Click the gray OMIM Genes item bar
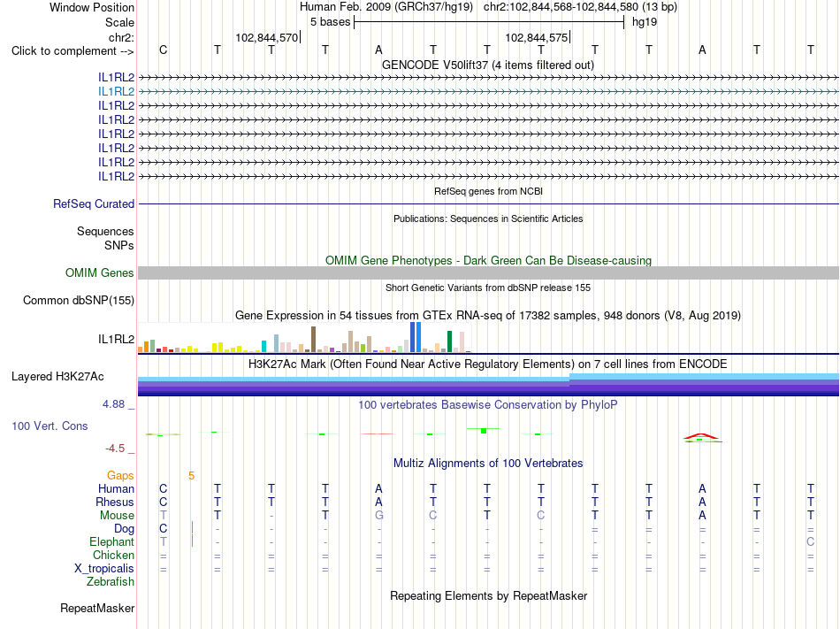This screenshot has height=629, width=840. 488,272
